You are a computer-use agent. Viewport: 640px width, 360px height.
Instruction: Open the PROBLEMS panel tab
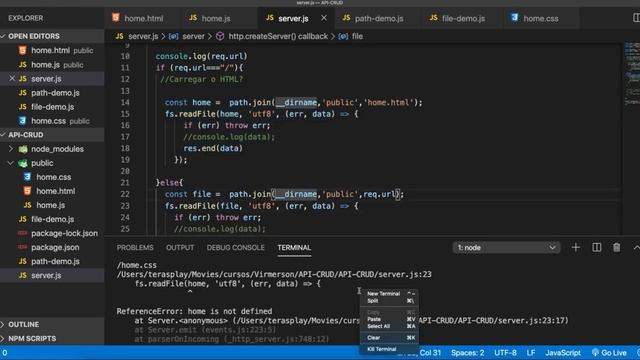pos(135,248)
